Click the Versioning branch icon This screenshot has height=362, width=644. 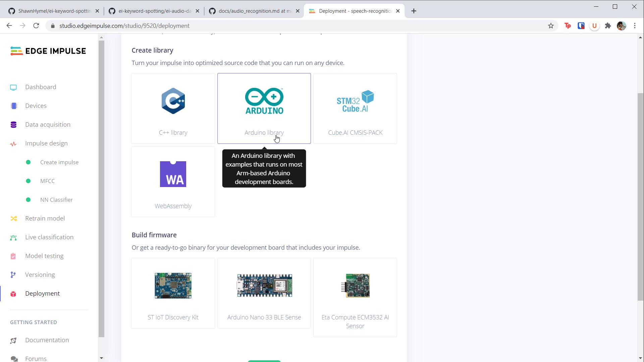(x=13, y=275)
